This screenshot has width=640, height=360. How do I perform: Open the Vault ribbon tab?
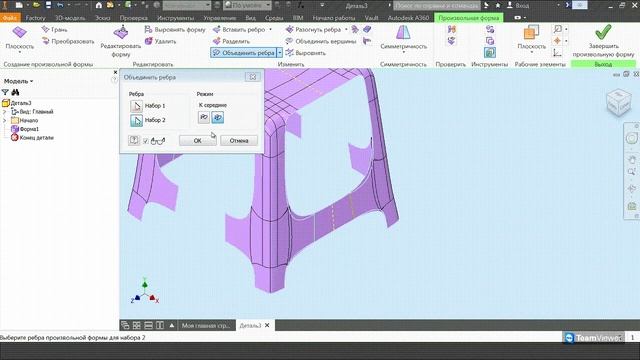point(371,18)
